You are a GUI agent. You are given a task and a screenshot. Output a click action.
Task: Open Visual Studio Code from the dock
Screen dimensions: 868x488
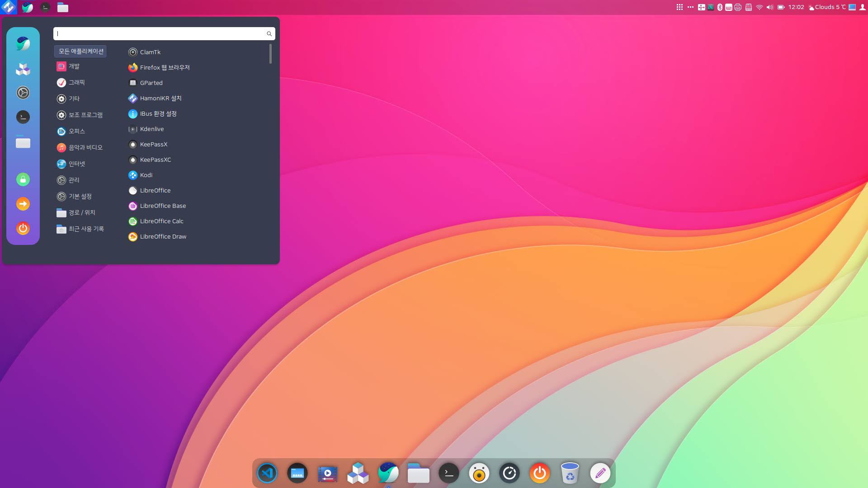[x=267, y=473]
